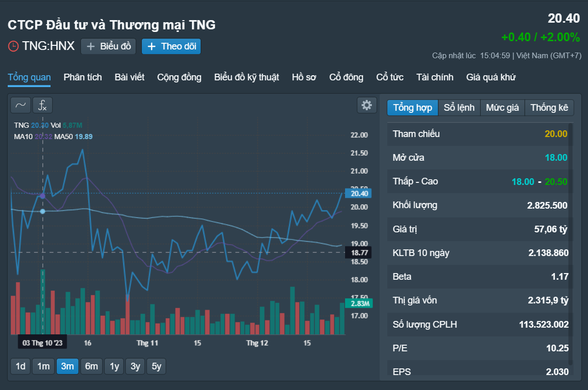The height and width of the screenshot is (390, 588).
Task: Open chart settings gear icon
Action: click(x=367, y=105)
